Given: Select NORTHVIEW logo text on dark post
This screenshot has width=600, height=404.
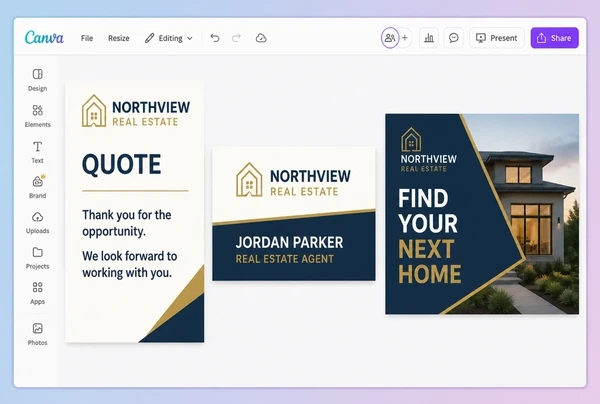Looking at the screenshot, I should pos(429,159).
